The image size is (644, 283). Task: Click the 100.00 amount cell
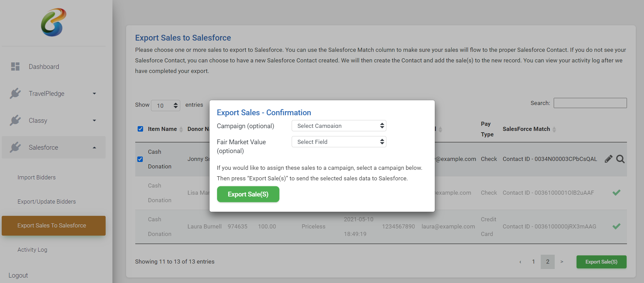[267, 226]
